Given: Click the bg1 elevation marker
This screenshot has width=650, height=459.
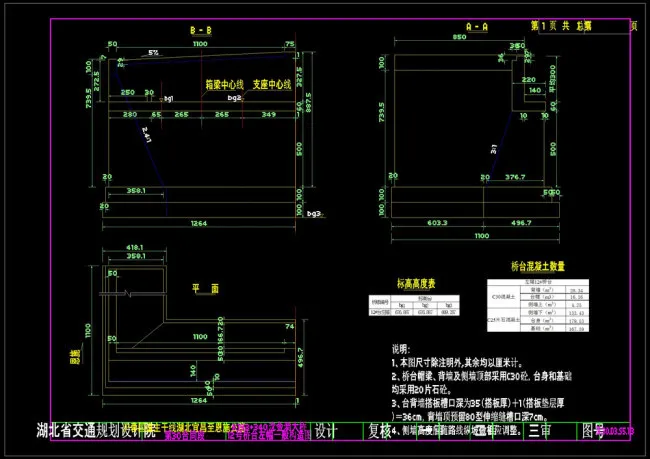Looking at the screenshot, I should (168, 100).
